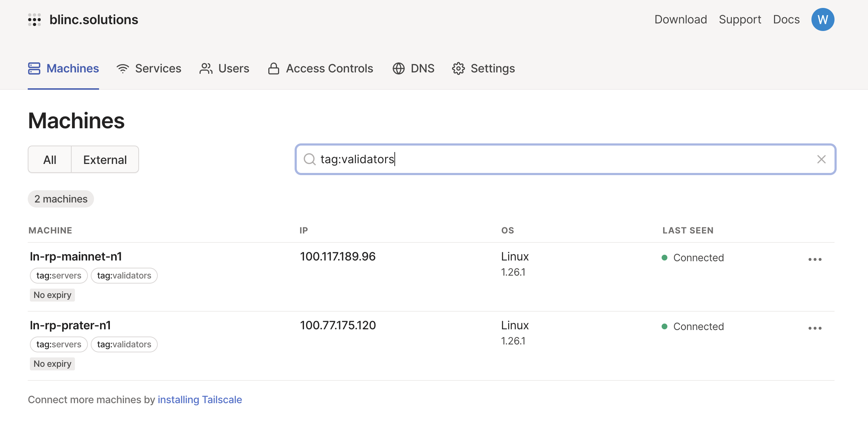868x441 pixels.
Task: Clear the search with the X button
Action: click(x=821, y=159)
